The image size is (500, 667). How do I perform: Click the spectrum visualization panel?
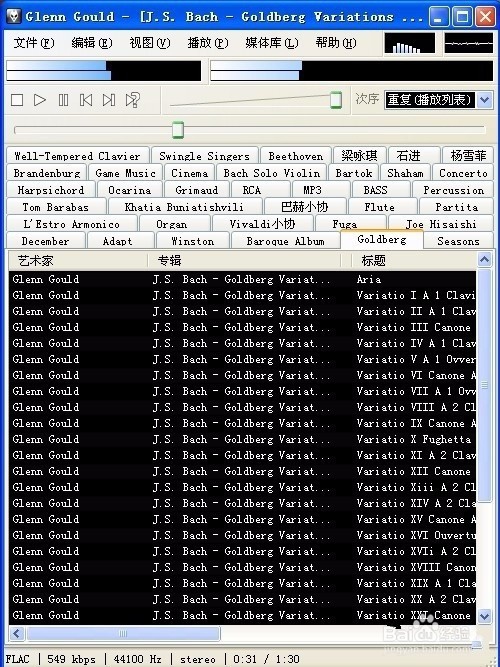pos(410,43)
